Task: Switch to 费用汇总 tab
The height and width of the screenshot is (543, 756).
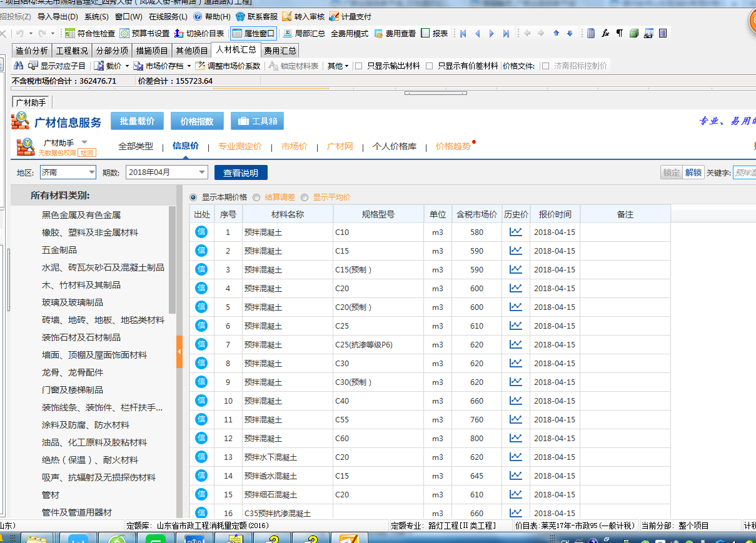Action: (280, 51)
